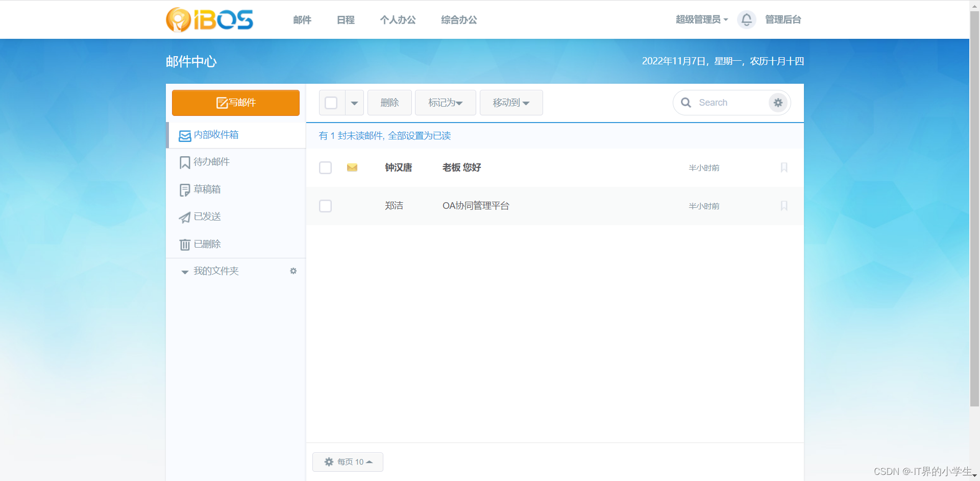Image resolution: width=980 pixels, height=481 pixels.
Task: Select the 内部收件箱 inbox icon
Action: point(185,135)
